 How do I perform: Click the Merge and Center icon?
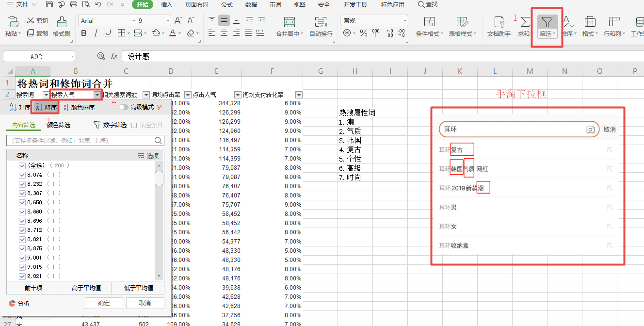tap(289, 22)
